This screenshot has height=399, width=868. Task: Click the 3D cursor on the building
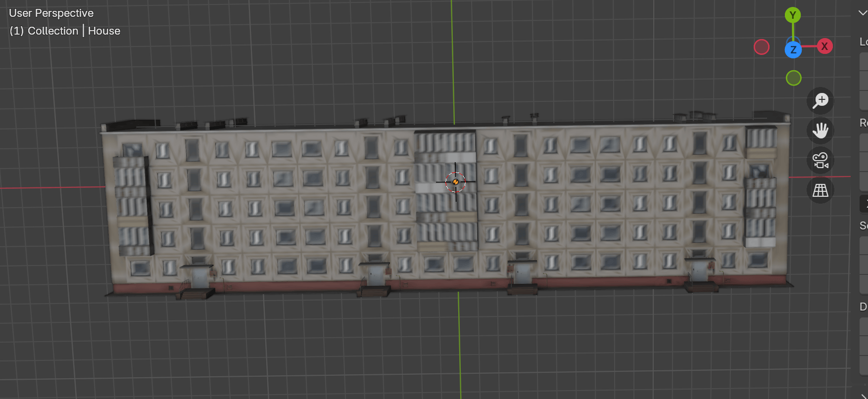(455, 182)
